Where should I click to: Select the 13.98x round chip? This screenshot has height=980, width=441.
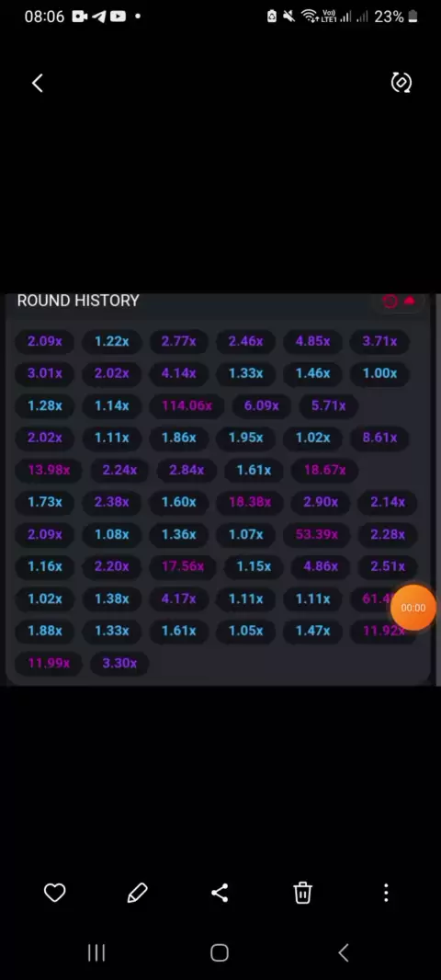49,470
